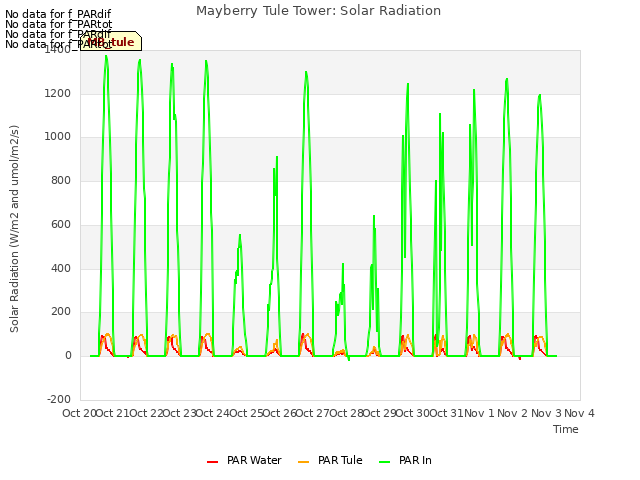Click the 400 y-axis tick label
This screenshot has height=480, width=640.
tap(61, 269)
